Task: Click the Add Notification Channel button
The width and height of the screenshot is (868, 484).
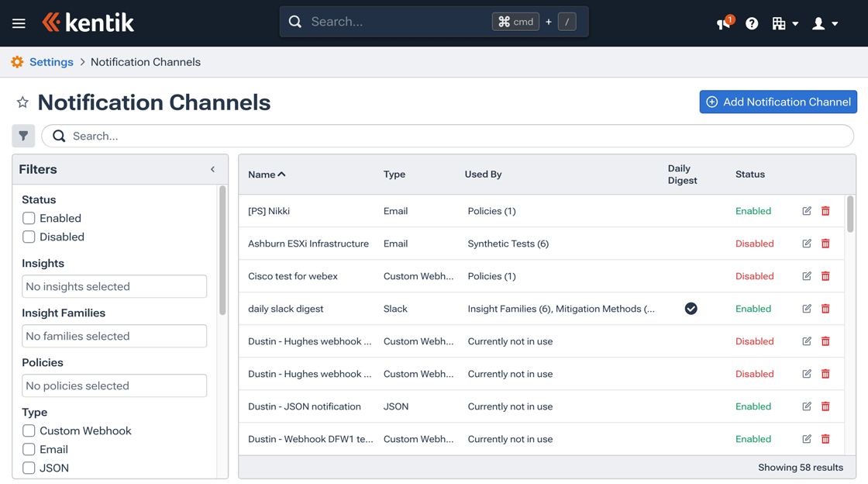Action: click(x=778, y=102)
